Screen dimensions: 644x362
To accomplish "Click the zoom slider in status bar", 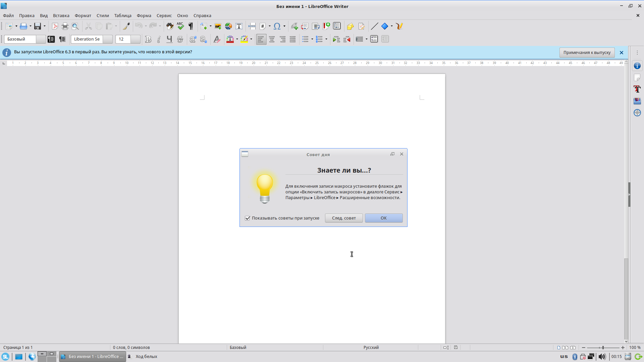I will (603, 348).
